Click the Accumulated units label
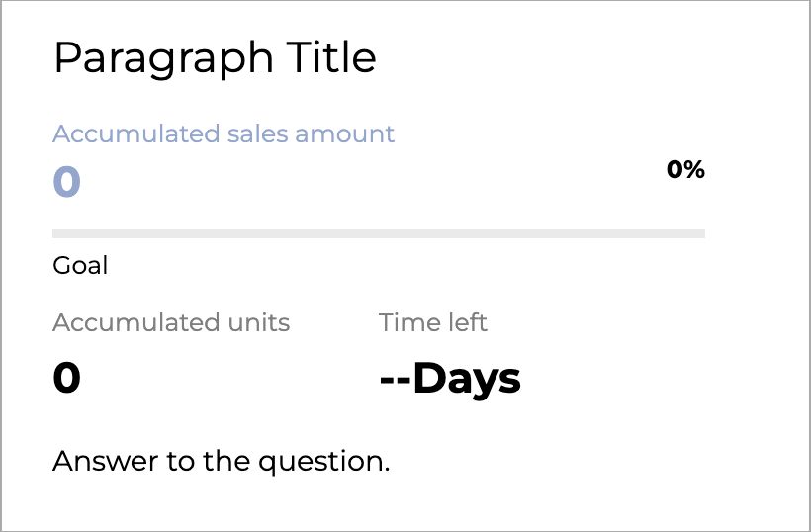The image size is (811, 532). tap(171, 322)
